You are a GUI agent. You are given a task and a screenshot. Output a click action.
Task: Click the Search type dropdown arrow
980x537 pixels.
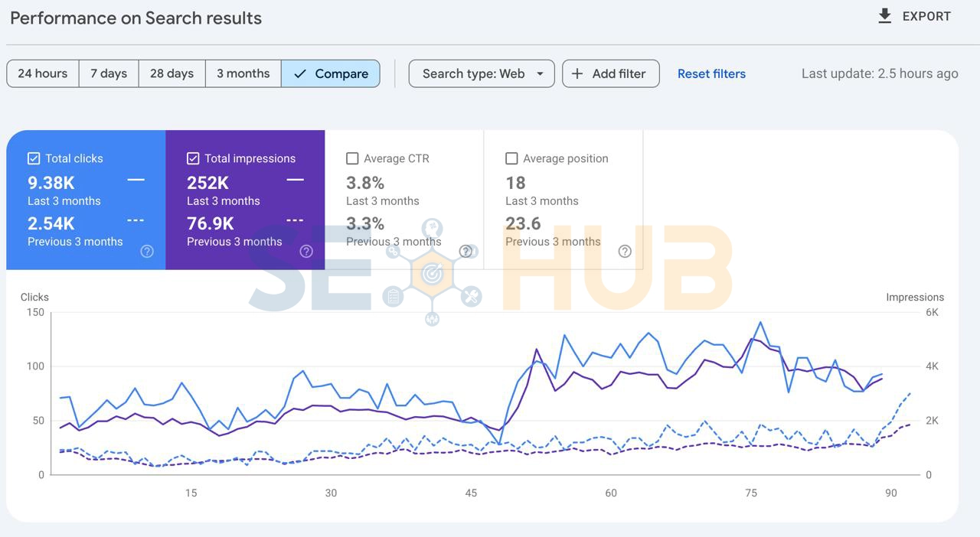click(540, 73)
